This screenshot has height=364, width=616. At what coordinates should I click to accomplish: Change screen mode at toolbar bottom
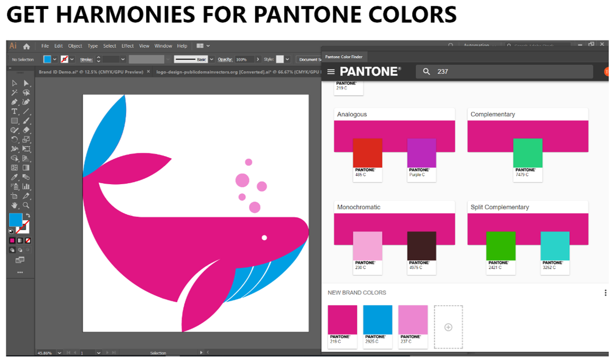20,260
